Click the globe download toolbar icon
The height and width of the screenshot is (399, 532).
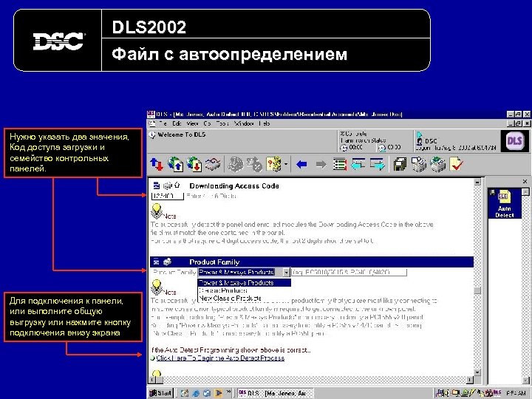[194, 165]
